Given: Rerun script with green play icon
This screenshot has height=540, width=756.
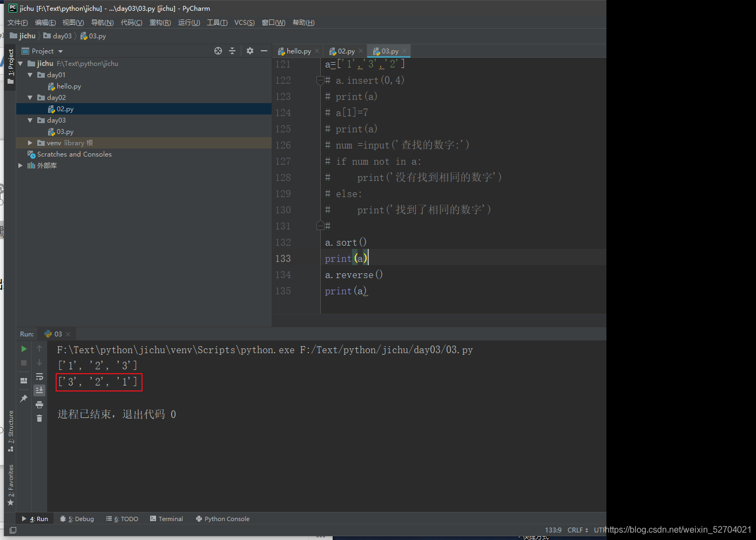Looking at the screenshot, I should click(x=24, y=349).
